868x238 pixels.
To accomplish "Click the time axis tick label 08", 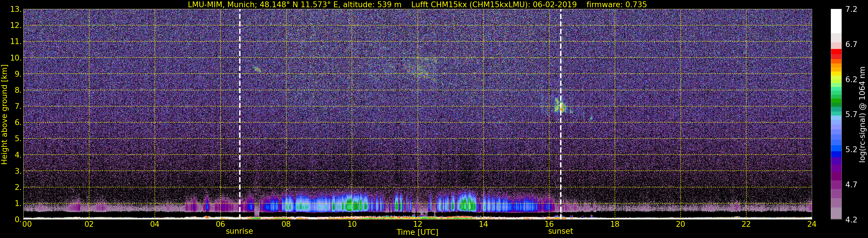I will pyautogui.click(x=286, y=224).
